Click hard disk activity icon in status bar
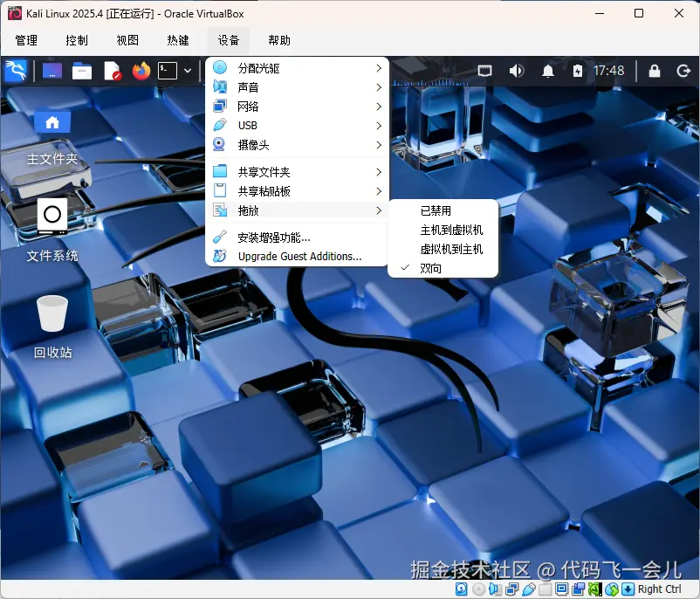Image resolution: width=700 pixels, height=599 pixels. point(461,589)
